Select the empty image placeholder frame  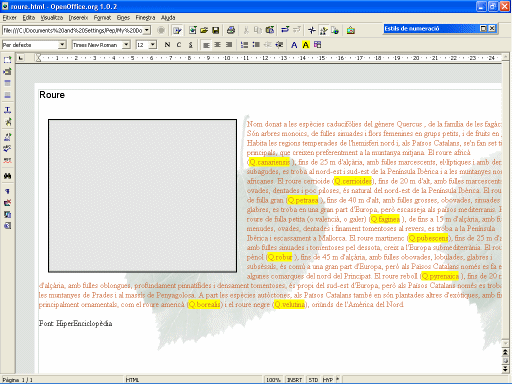coord(142,196)
